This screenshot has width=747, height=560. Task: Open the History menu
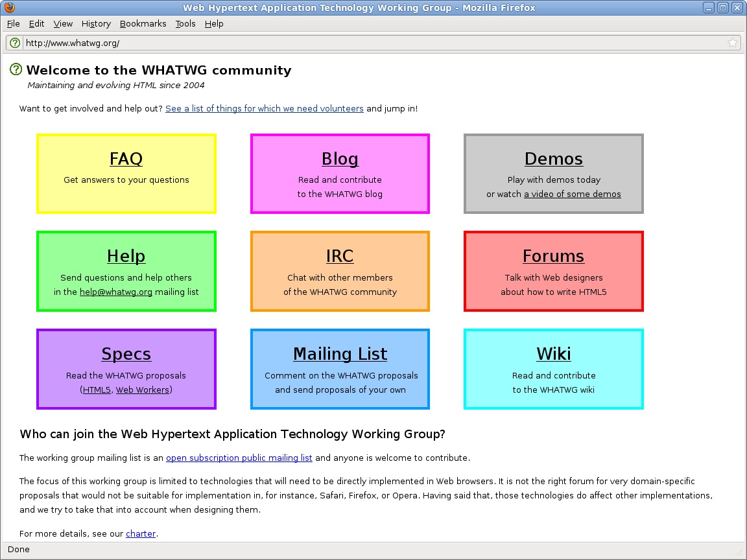96,23
